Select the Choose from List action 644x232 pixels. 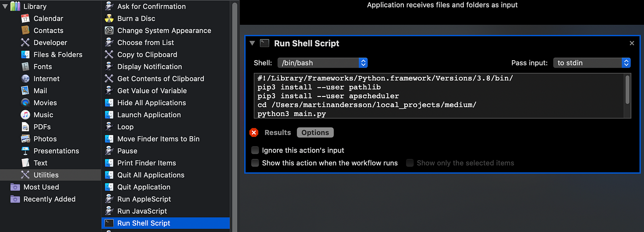point(145,42)
